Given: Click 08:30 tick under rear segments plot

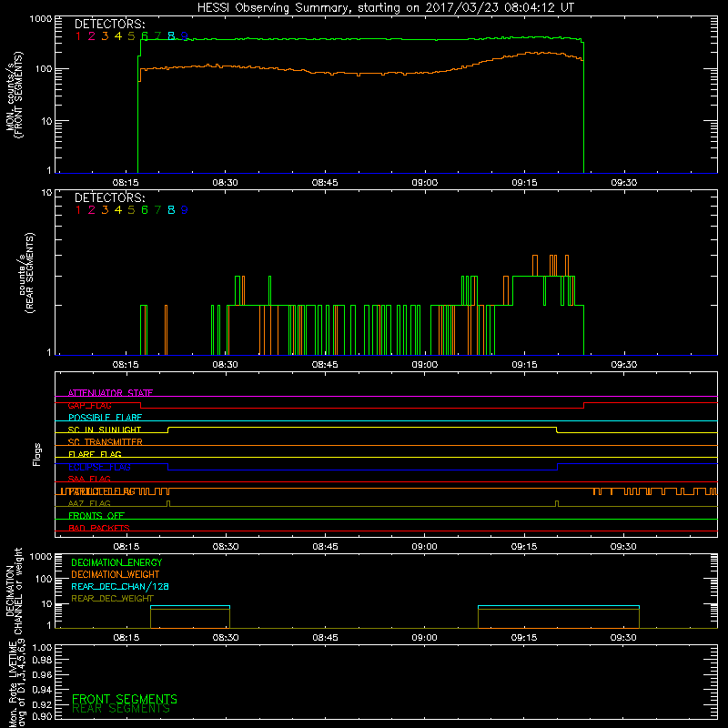Looking at the screenshot, I should pyautogui.click(x=225, y=365).
